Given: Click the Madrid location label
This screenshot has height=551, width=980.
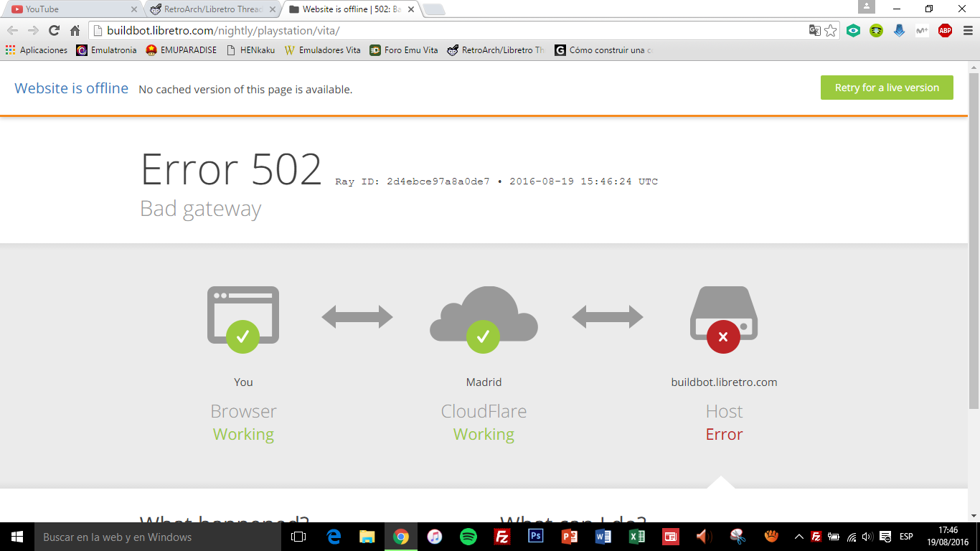Looking at the screenshot, I should click(x=484, y=382).
